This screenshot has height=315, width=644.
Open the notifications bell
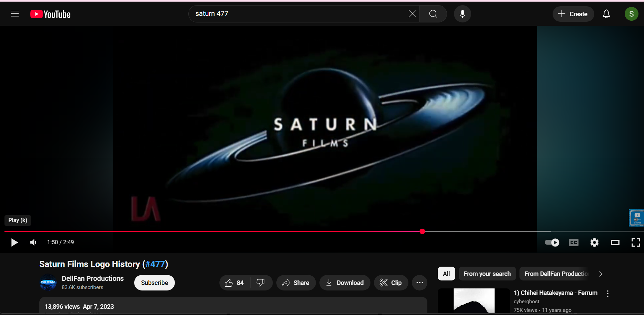click(x=606, y=14)
